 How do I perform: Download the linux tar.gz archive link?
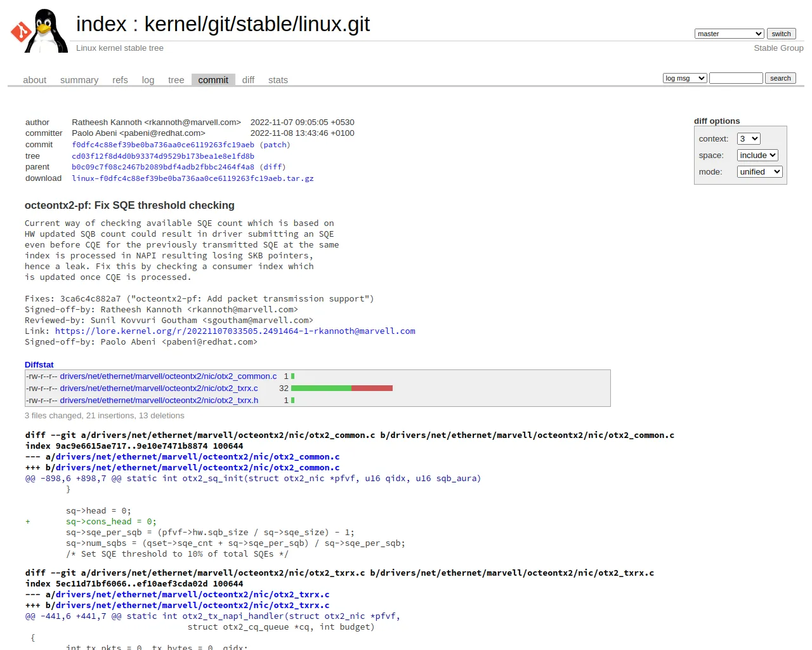click(193, 178)
